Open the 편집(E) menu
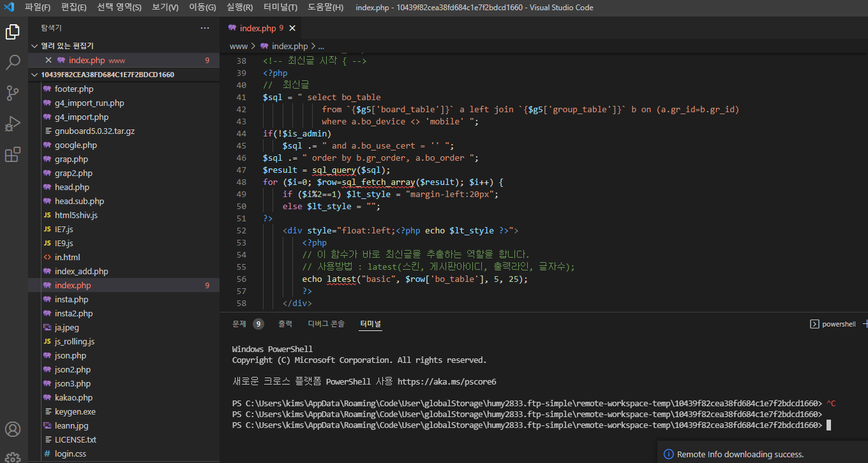 (74, 8)
